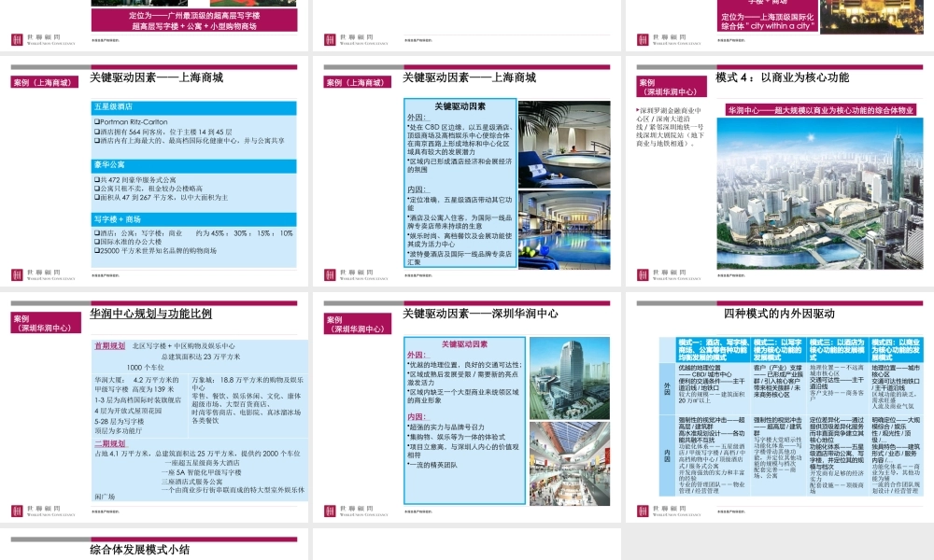
Task: Click the 模式一 column header in table
Action: pos(713,350)
